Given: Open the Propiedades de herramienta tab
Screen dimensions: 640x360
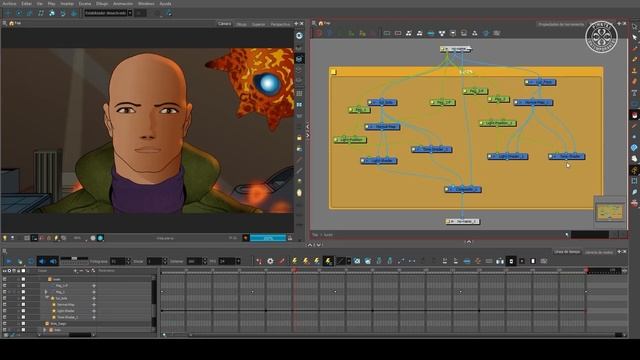Looking at the screenshot, I should 561,24.
